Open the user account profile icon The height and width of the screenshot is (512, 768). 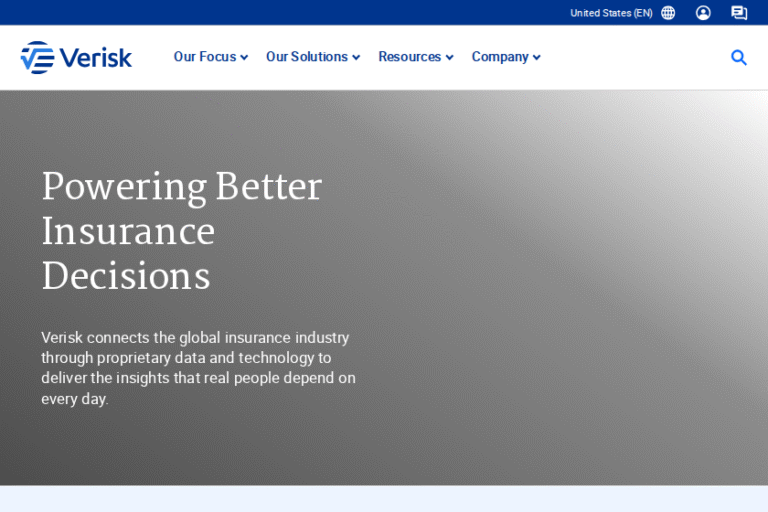[703, 13]
